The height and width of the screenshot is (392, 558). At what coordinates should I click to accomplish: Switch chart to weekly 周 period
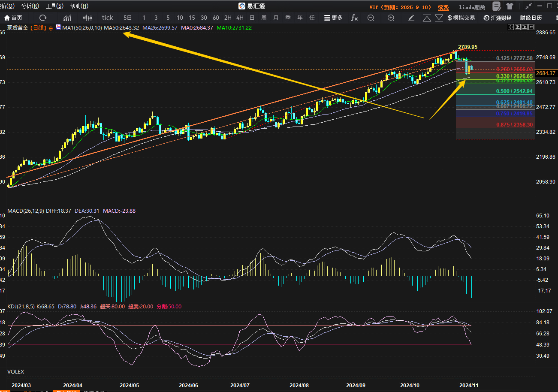click(x=264, y=18)
